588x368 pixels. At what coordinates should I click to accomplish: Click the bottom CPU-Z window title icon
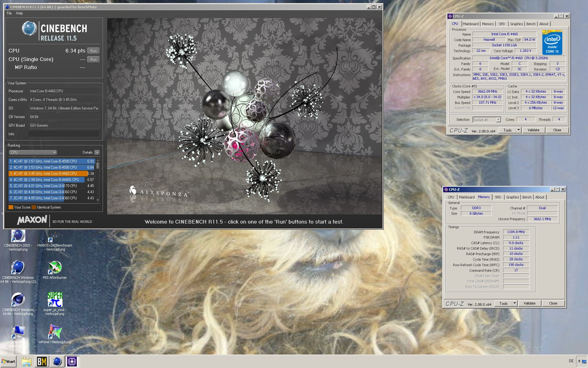(x=446, y=190)
